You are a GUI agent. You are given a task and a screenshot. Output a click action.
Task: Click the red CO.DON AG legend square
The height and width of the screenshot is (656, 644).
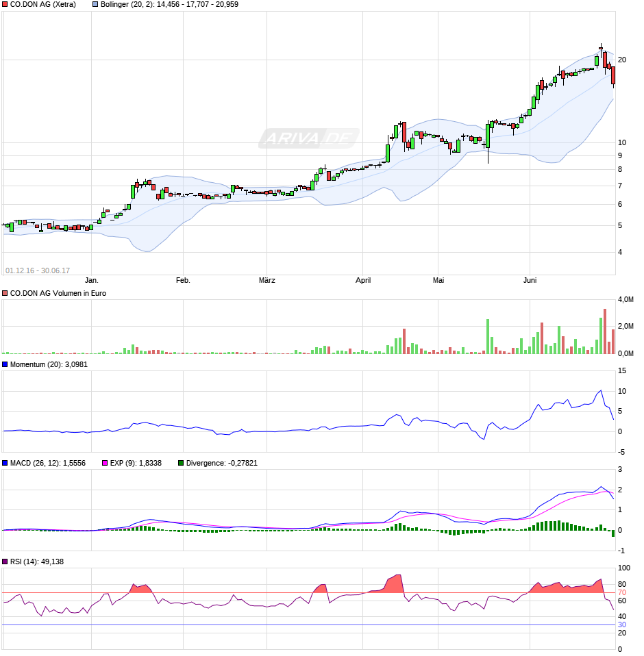pyautogui.click(x=5, y=5)
